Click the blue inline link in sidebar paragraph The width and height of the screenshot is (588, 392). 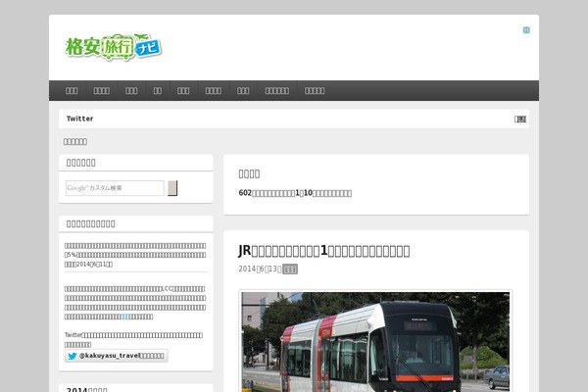pyautogui.click(x=124, y=317)
